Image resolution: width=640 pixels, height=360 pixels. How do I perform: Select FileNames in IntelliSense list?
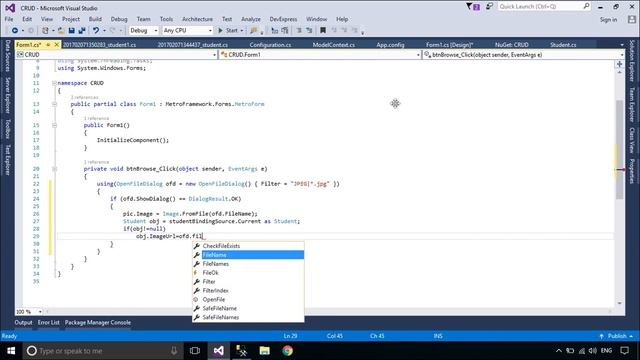tap(248, 264)
